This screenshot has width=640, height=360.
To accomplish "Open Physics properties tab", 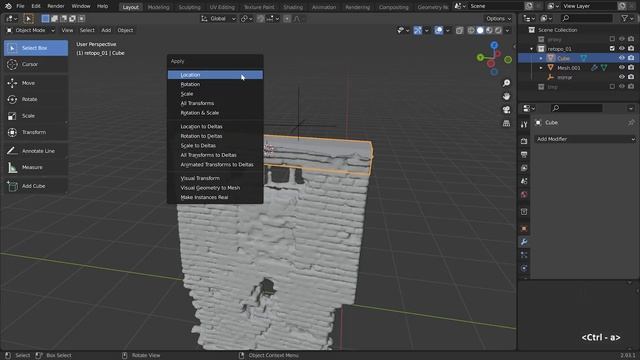I will click(x=524, y=268).
